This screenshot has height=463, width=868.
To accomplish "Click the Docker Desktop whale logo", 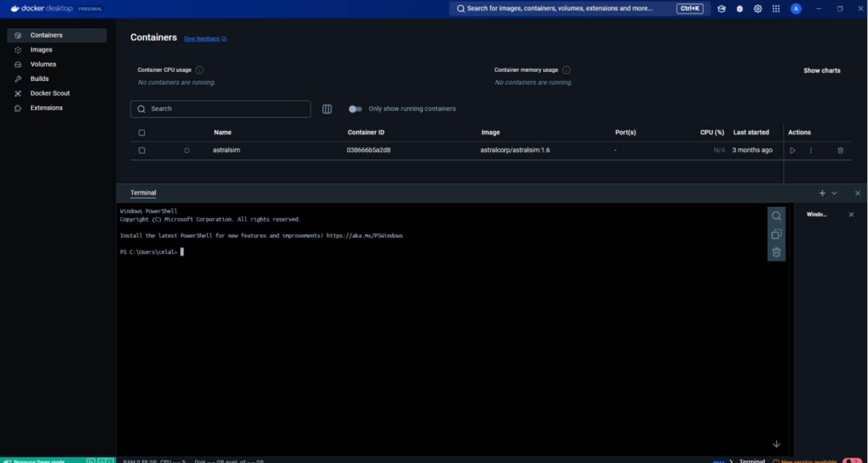I will [x=15, y=9].
